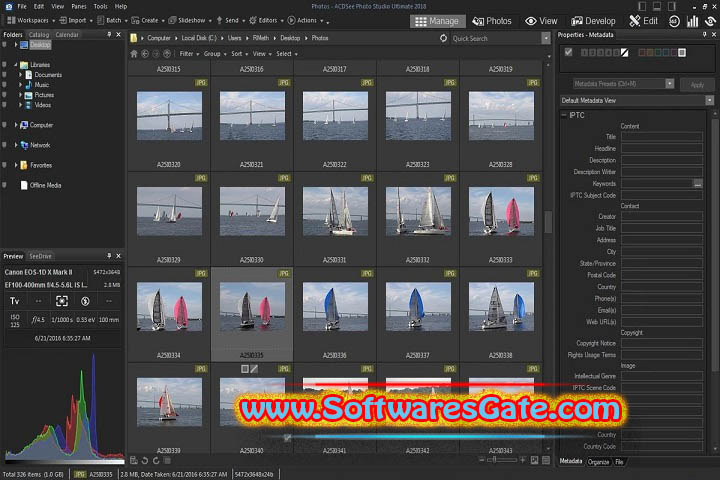
Task: Open the Panes menu
Action: point(79,6)
